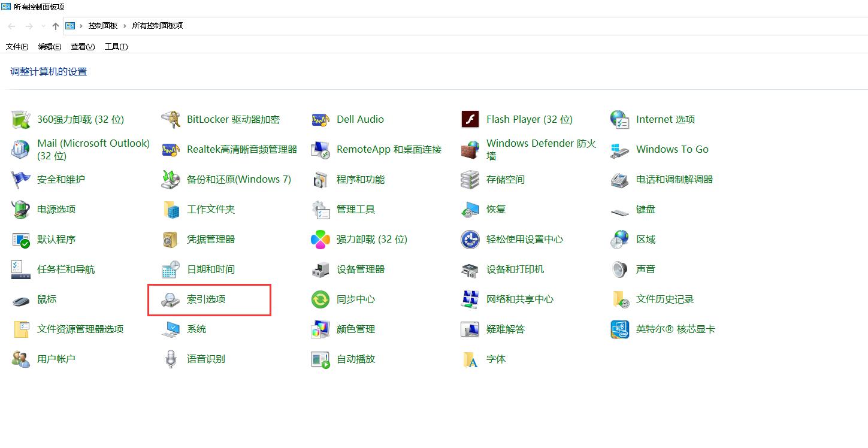The width and height of the screenshot is (868, 448).
Task: Open the 区域 globe clock icon
Action: 620,239
